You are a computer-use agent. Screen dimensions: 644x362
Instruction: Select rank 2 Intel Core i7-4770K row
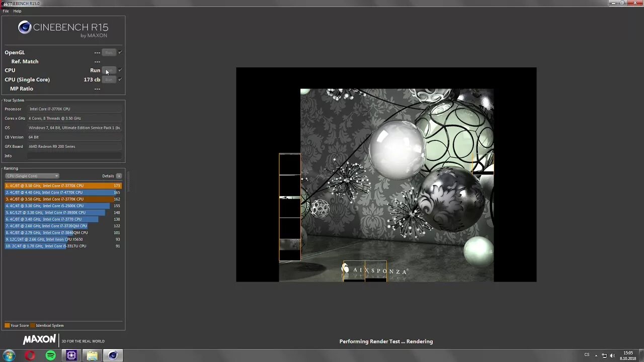click(63, 192)
